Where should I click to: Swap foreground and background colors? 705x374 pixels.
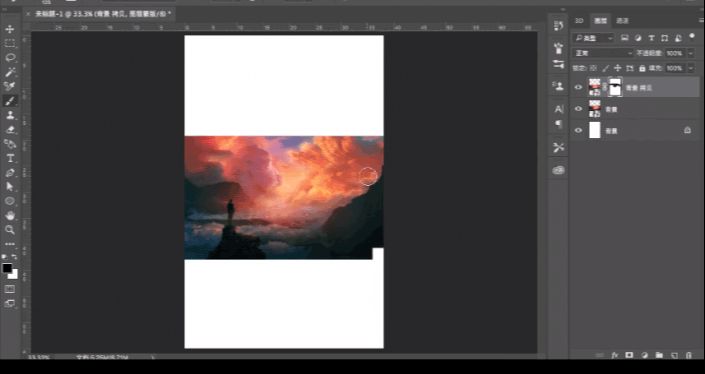[15, 257]
